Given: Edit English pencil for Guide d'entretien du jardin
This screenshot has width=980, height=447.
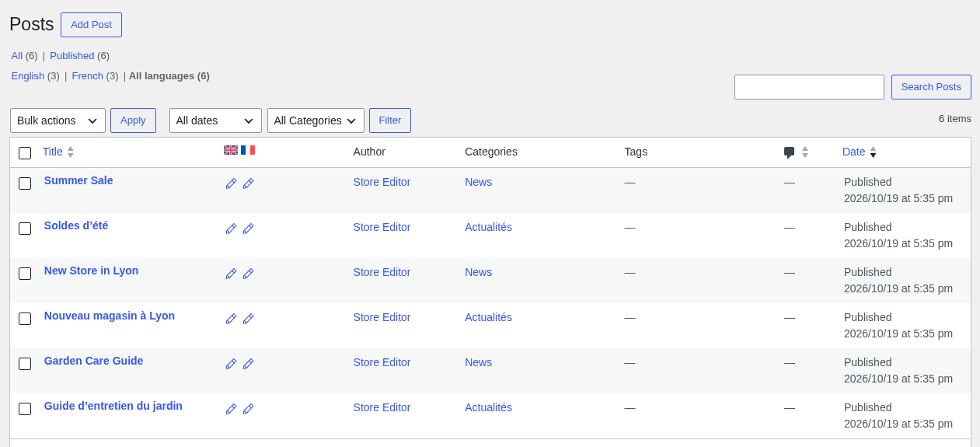Looking at the screenshot, I should [231, 409].
